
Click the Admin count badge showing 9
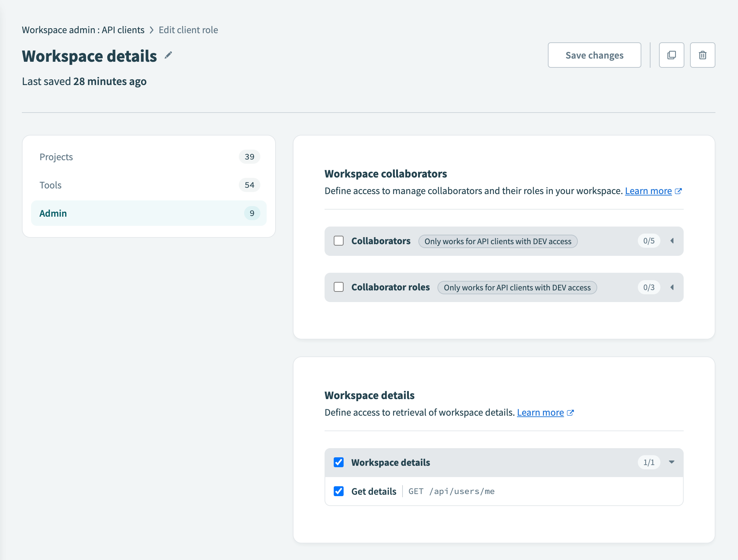[252, 213]
